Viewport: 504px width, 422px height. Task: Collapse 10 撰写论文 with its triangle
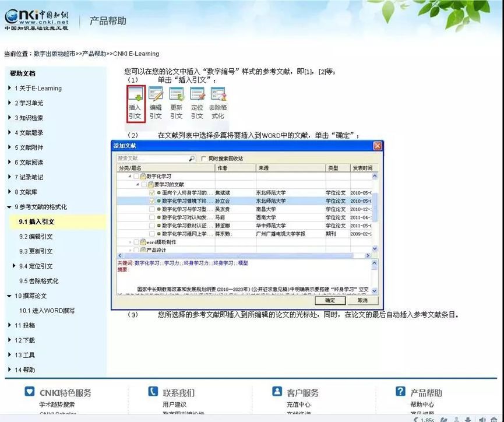pyautogui.click(x=9, y=296)
